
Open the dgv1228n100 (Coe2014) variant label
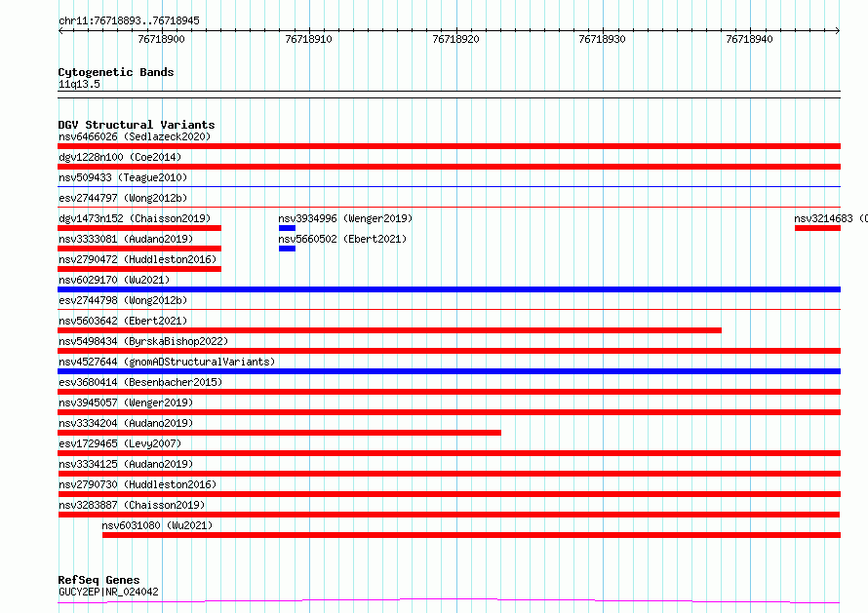(x=120, y=157)
